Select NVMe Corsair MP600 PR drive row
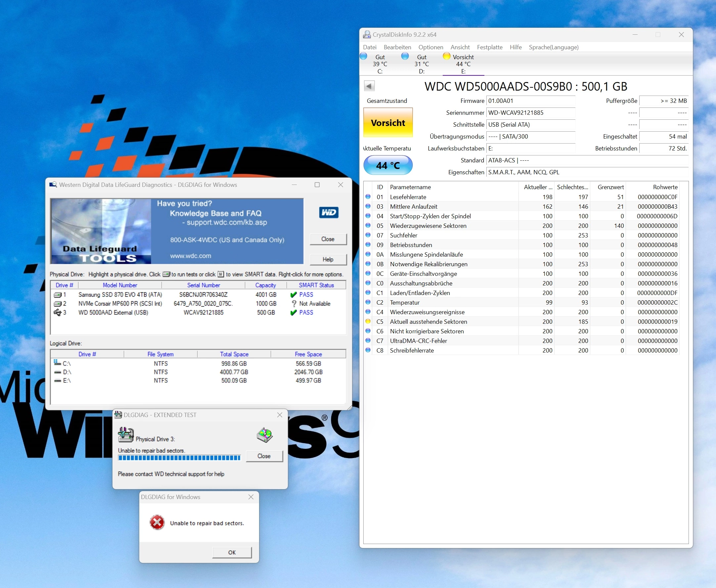 pyautogui.click(x=198, y=304)
